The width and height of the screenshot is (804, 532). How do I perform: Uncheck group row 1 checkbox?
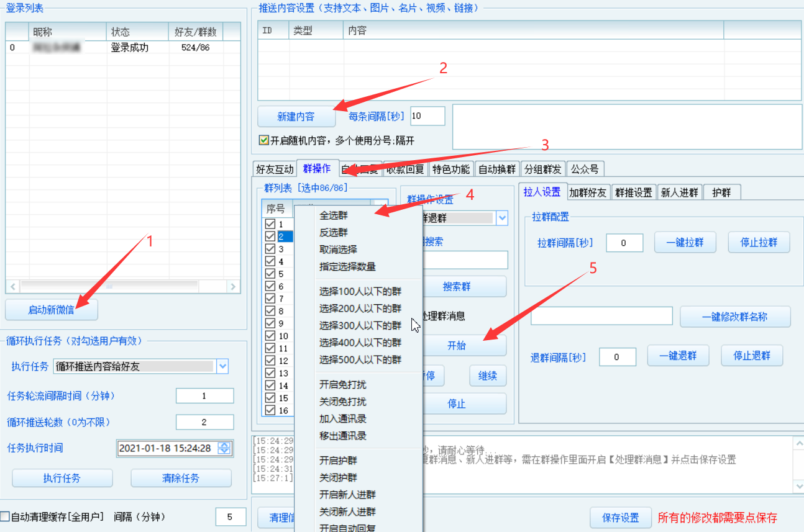[270, 224]
